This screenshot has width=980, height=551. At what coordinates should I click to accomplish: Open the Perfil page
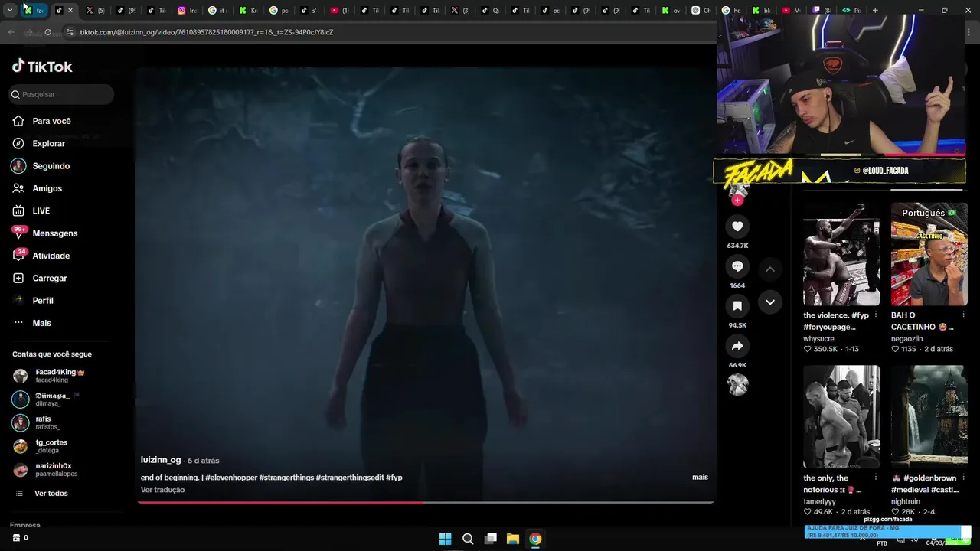(x=32, y=301)
